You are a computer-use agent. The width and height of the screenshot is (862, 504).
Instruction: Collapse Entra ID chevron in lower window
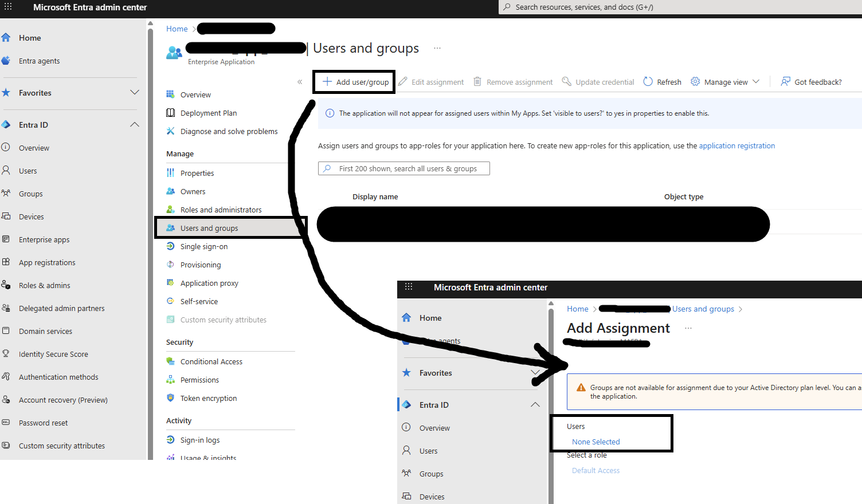[535, 404]
